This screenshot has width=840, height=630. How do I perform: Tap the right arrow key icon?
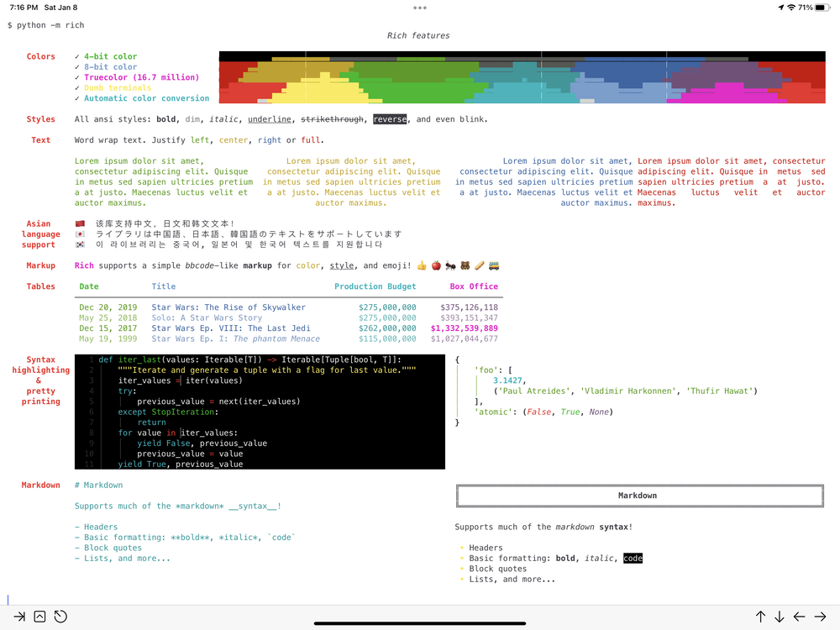pos(820,617)
